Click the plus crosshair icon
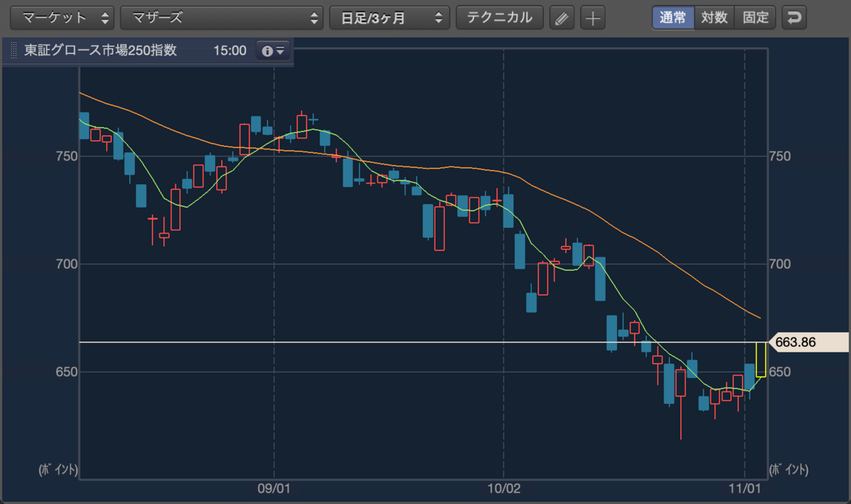 click(x=593, y=18)
